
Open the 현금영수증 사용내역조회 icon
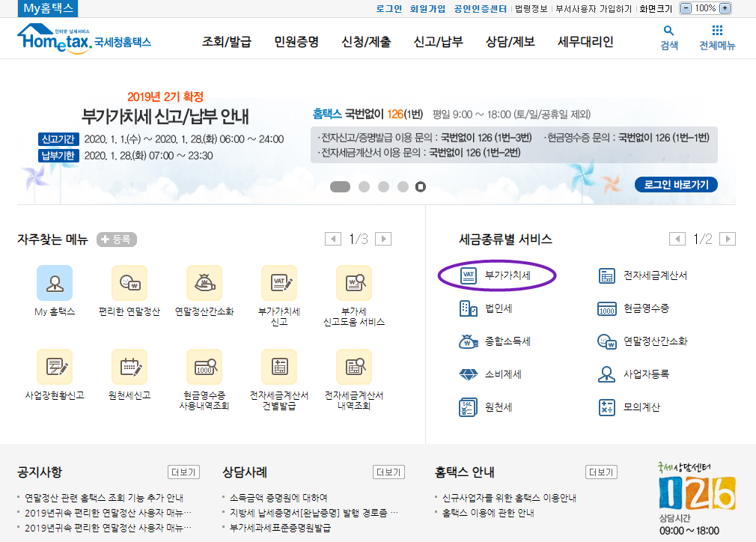(x=204, y=367)
